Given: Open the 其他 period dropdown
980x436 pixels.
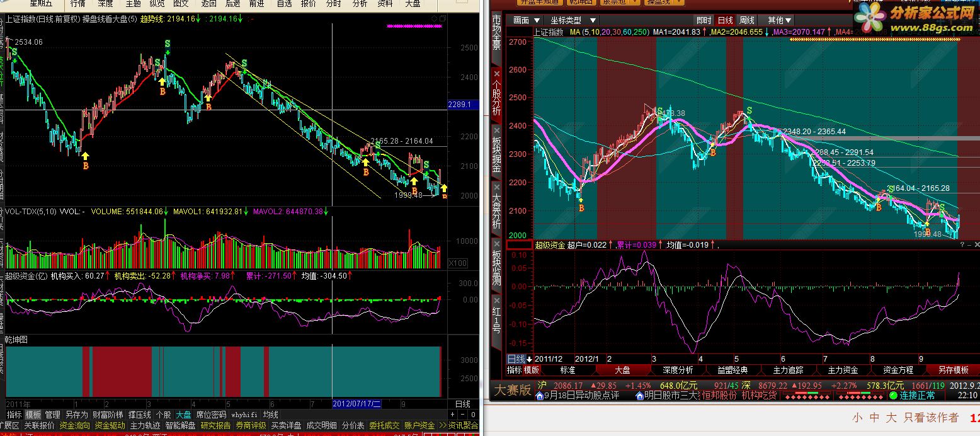Looking at the screenshot, I should point(780,20).
